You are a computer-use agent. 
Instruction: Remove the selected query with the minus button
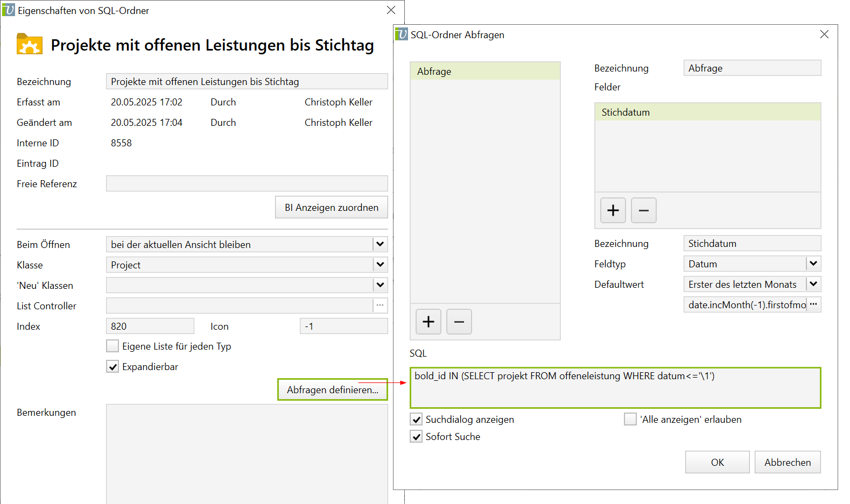459,322
